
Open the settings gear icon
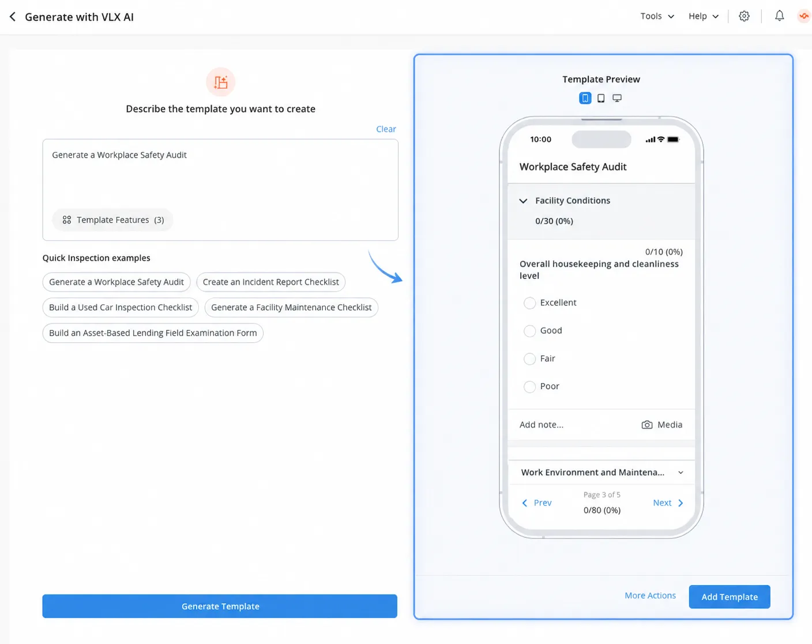pos(745,16)
